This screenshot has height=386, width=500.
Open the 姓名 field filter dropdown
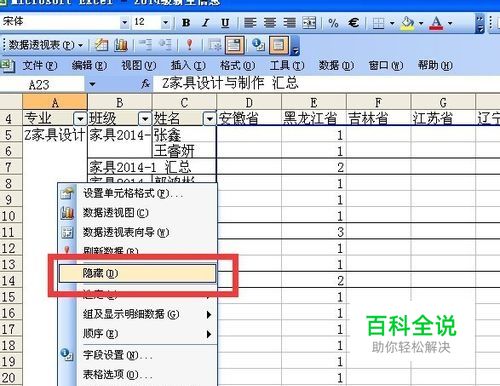(x=210, y=118)
